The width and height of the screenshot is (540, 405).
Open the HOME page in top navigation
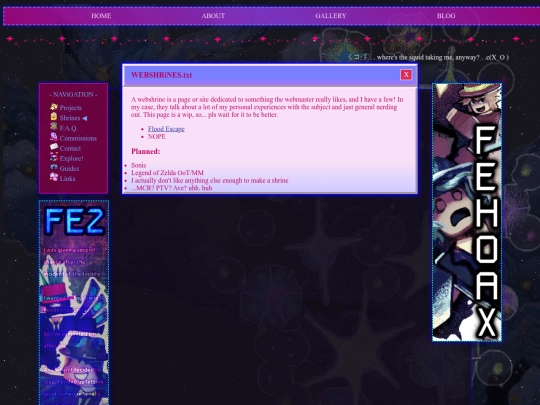tap(101, 16)
